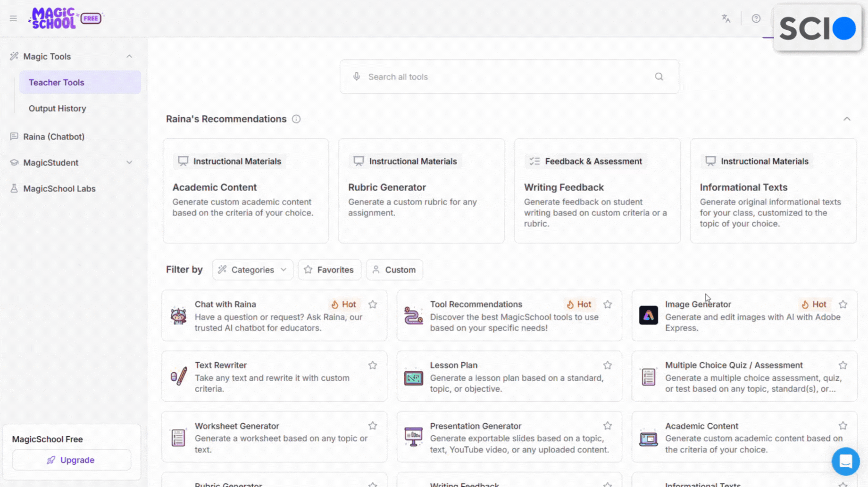Filter tools by Custom

coord(394,269)
